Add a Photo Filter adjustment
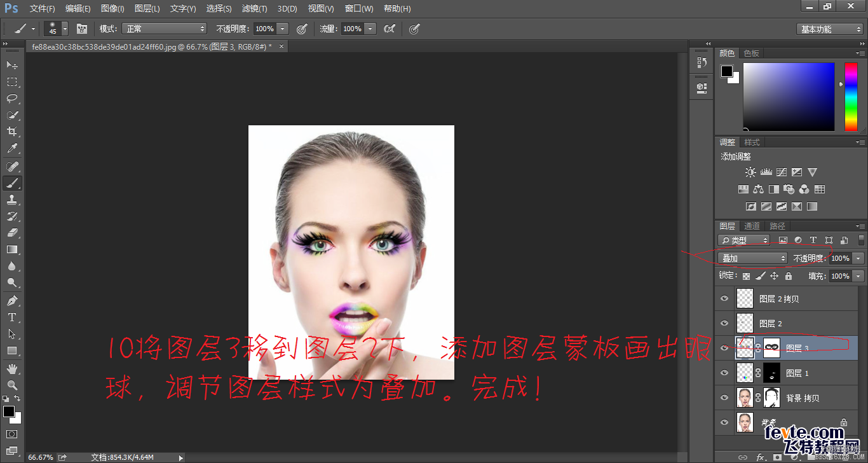Screen dimensions: 868x463 [x=789, y=189]
